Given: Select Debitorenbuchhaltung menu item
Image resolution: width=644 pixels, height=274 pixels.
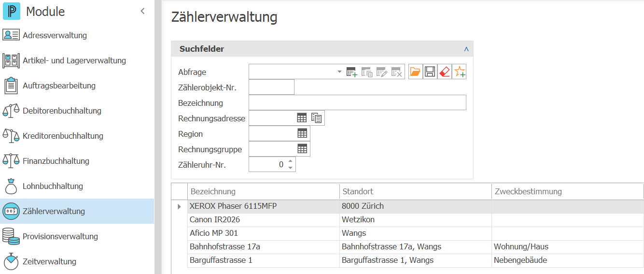Looking at the screenshot, I should click(x=77, y=111).
